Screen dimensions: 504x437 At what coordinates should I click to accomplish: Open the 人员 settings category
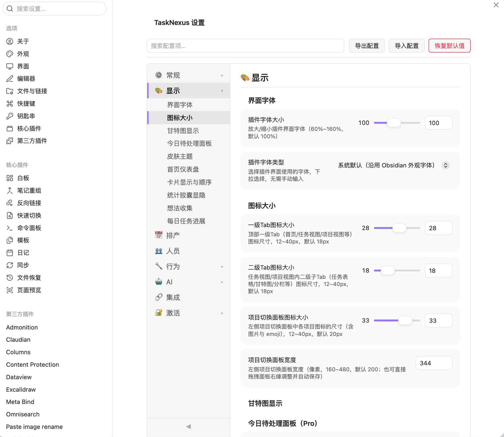(189, 251)
